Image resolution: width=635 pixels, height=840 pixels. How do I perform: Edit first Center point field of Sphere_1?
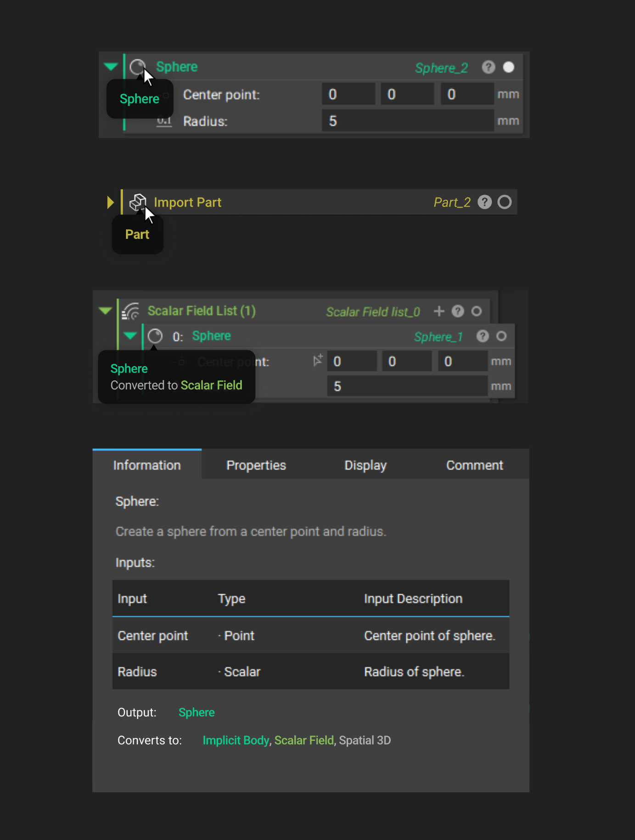click(x=352, y=361)
